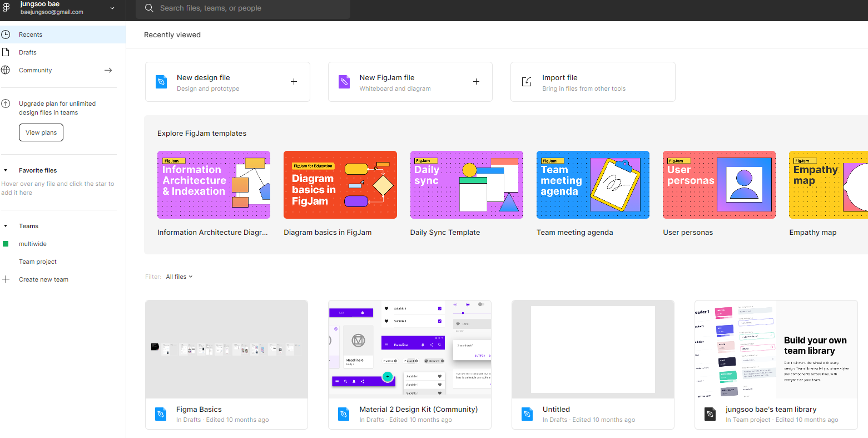Click the View plans button
The width and height of the screenshot is (868, 438).
click(41, 132)
